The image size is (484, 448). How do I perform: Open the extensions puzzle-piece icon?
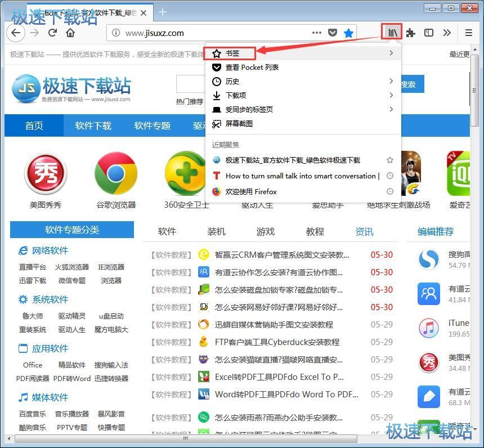pos(411,33)
